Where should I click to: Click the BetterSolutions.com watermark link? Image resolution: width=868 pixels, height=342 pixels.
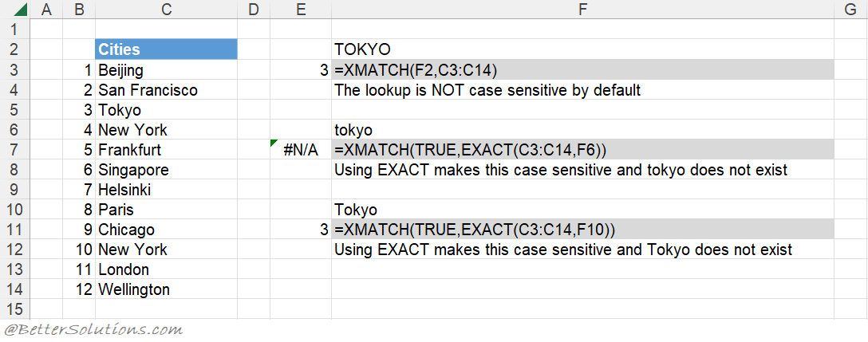93,329
